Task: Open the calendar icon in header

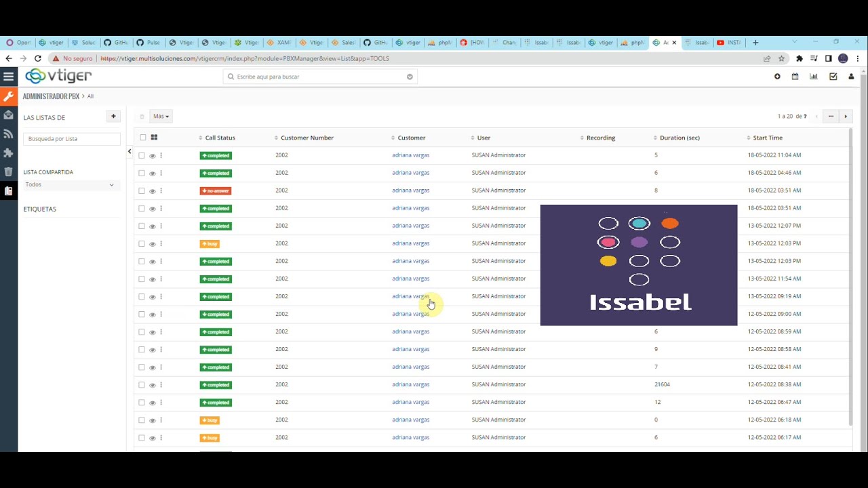Action: 795,77
